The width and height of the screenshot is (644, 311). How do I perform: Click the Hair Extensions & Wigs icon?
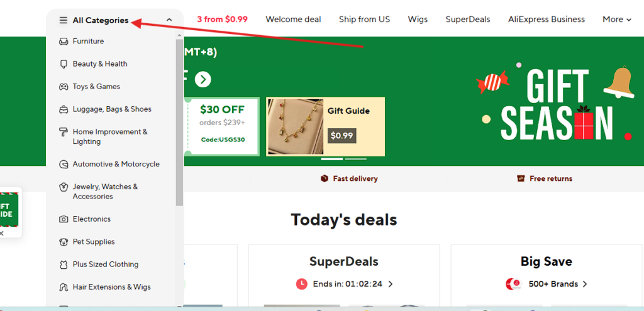[x=64, y=287]
